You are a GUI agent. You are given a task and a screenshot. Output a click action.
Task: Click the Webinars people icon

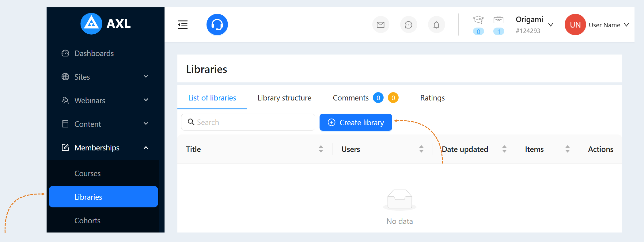(65, 100)
